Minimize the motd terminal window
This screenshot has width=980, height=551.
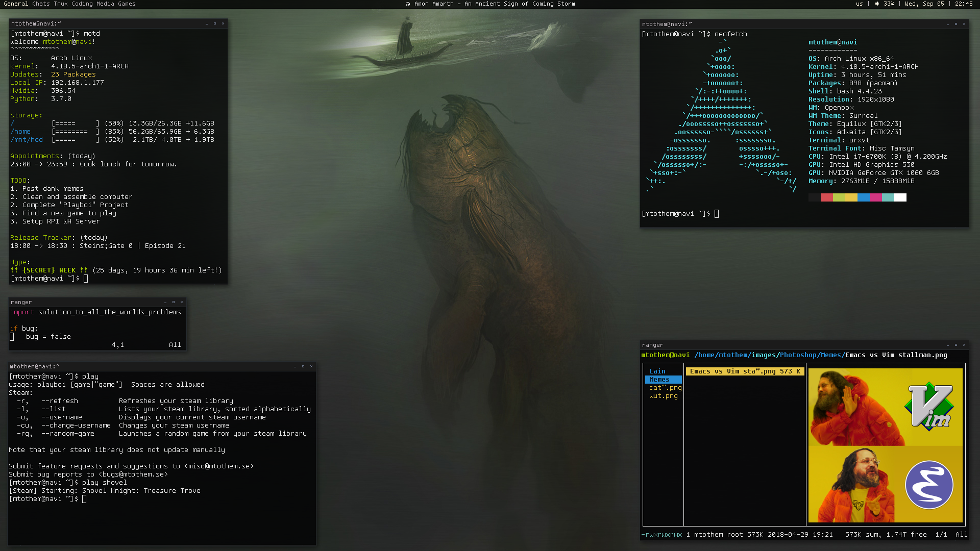pos(207,23)
